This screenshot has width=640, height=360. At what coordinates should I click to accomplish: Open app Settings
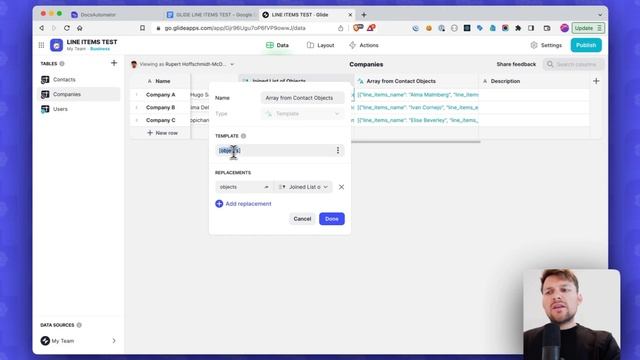[546, 45]
